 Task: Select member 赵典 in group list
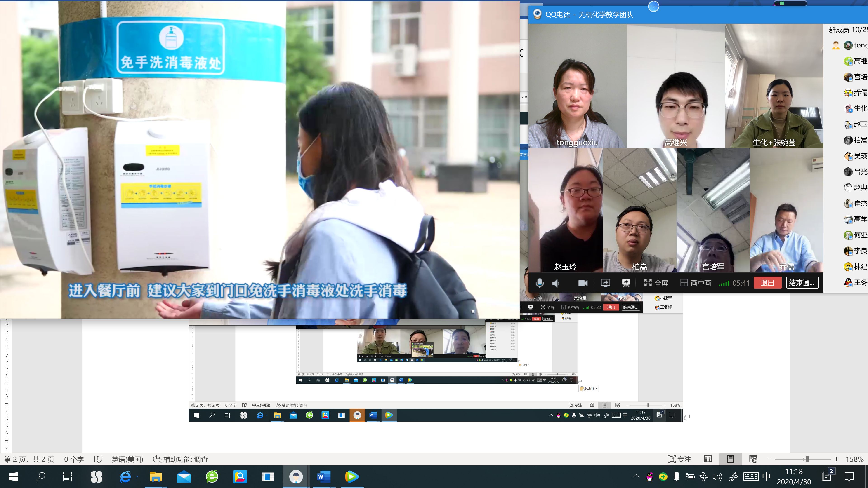[x=855, y=188]
